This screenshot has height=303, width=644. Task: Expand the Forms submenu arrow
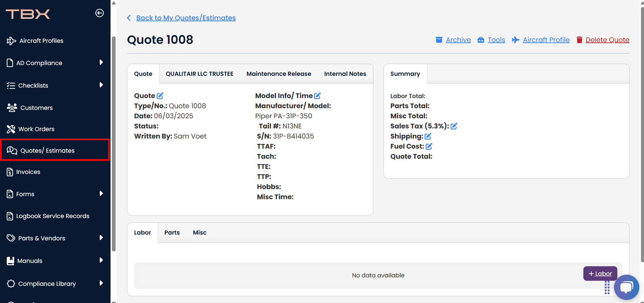click(101, 193)
